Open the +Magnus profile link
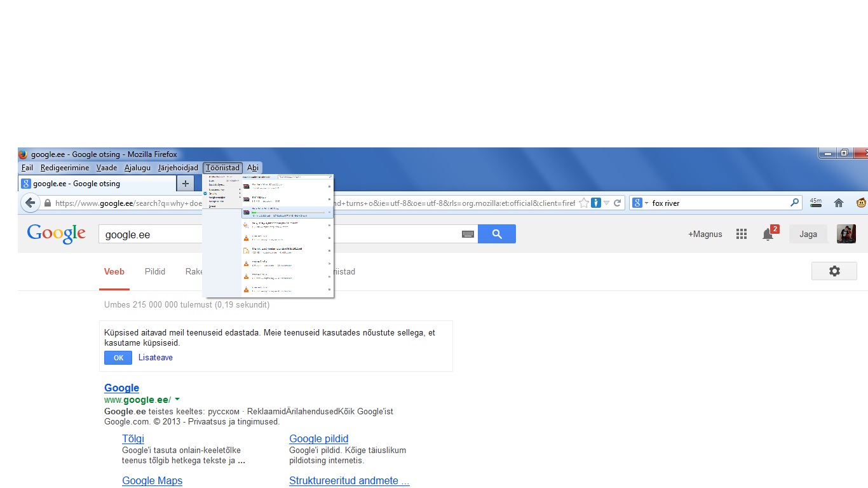868x488 pixels. point(705,234)
